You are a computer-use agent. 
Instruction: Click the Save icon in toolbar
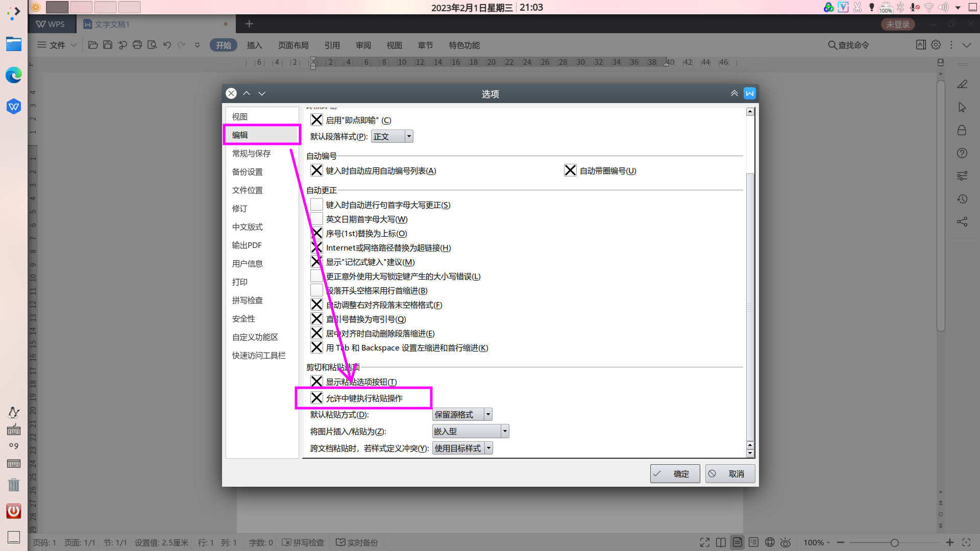[x=108, y=45]
